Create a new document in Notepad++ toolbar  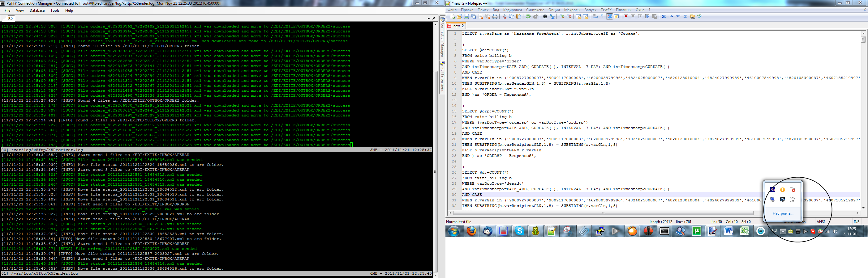click(453, 16)
